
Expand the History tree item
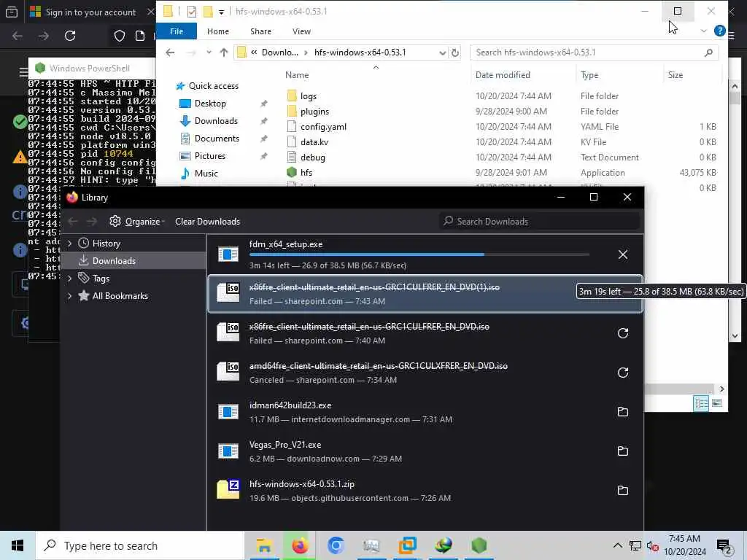pos(70,244)
